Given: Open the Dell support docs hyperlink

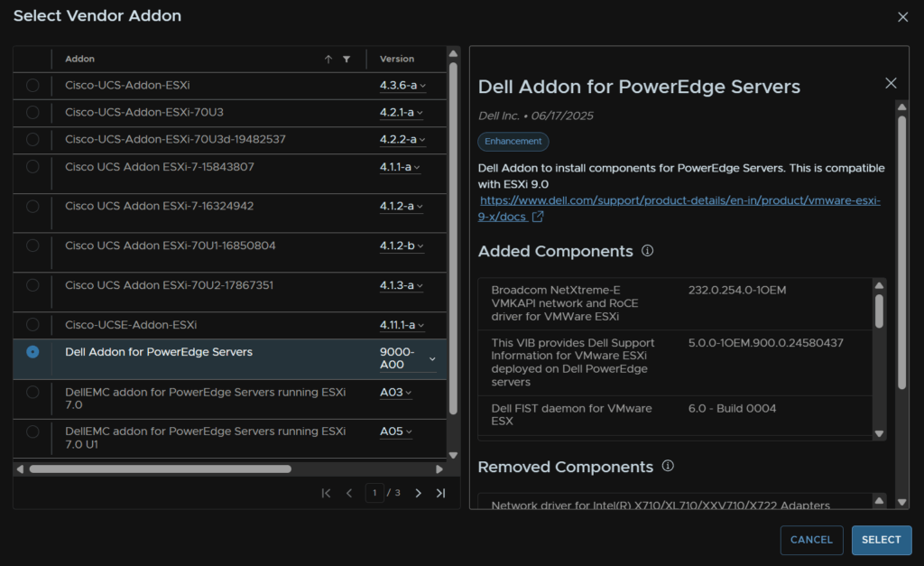Looking at the screenshot, I should 679,209.
